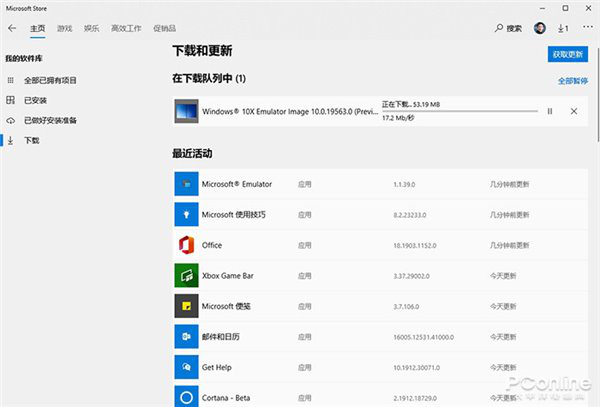The height and width of the screenshot is (407, 600).
Task: Click the 全部暂停 link
Action: [x=572, y=80]
